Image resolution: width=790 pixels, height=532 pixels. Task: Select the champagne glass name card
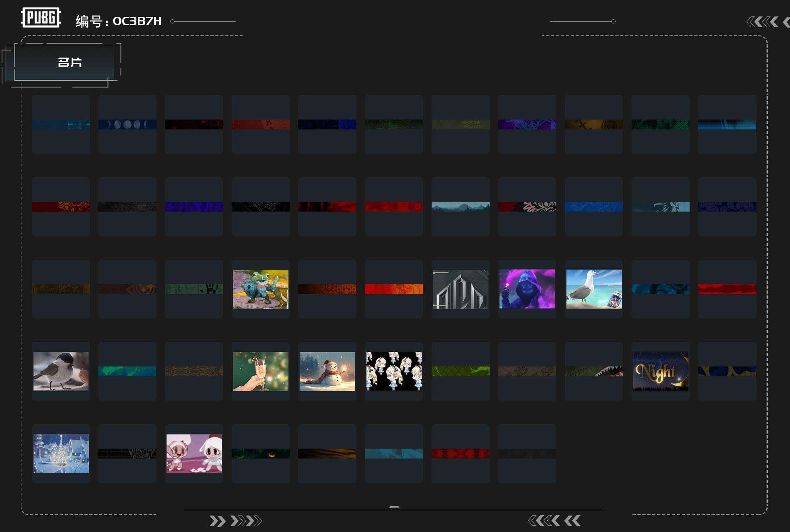tap(260, 371)
